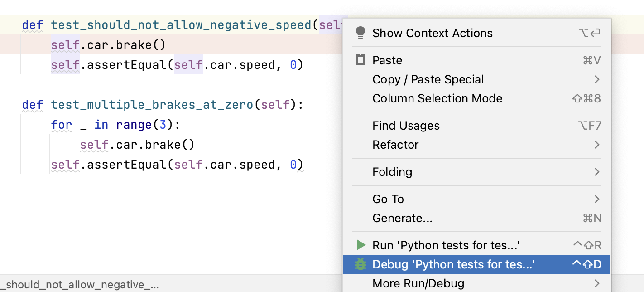Expand the Folding submenu
The image size is (644, 292).
pyautogui.click(x=392, y=172)
